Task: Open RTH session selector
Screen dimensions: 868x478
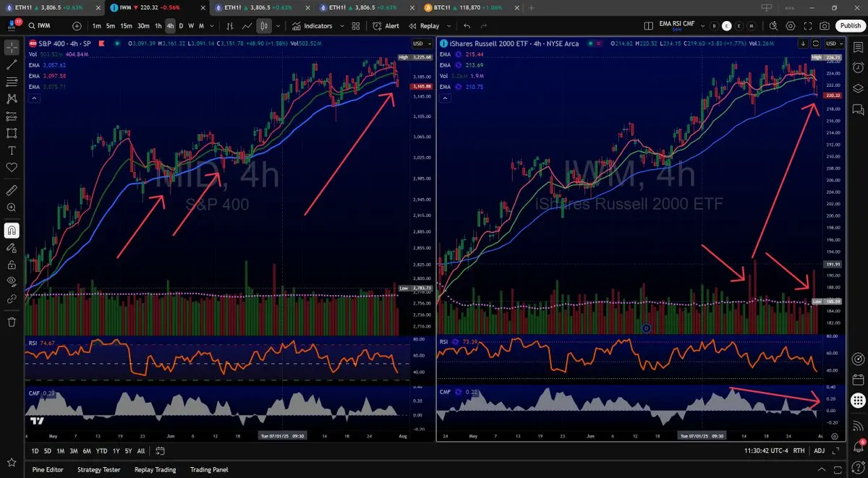Action: [x=799, y=451]
